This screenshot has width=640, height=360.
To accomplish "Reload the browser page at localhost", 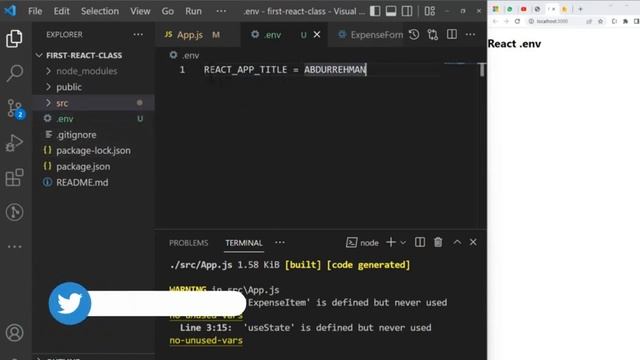I will click(x=517, y=21).
